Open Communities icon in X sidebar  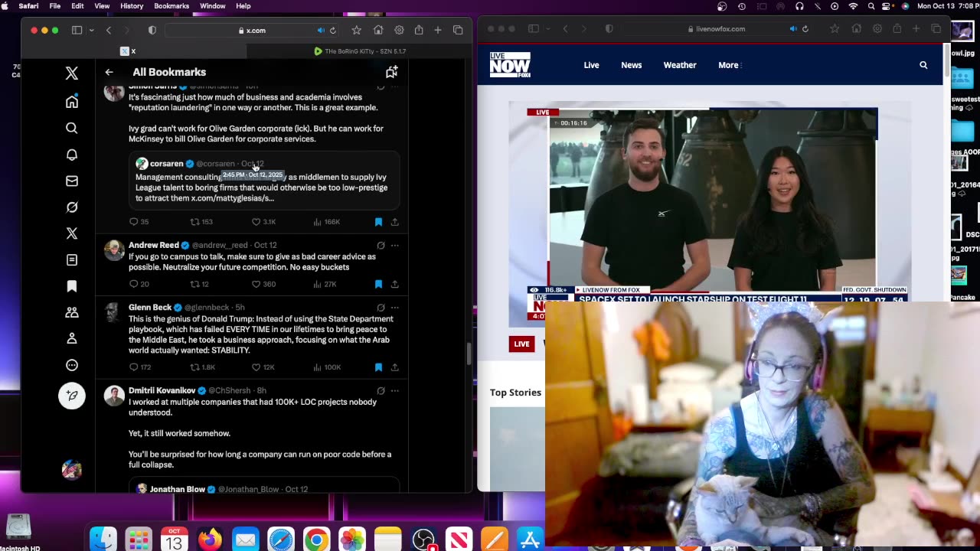click(72, 312)
